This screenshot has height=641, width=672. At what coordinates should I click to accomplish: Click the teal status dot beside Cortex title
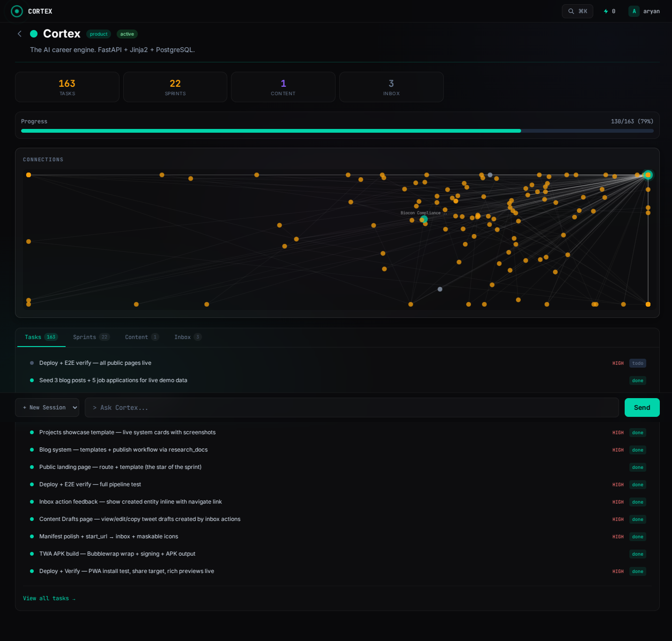pyautogui.click(x=34, y=34)
